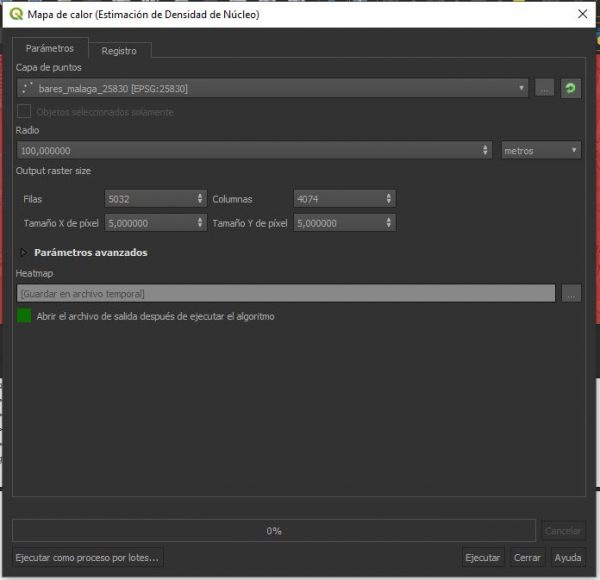Close the Mapa de calor dialog window
Viewport: 600px width, 580px height.
click(582, 14)
